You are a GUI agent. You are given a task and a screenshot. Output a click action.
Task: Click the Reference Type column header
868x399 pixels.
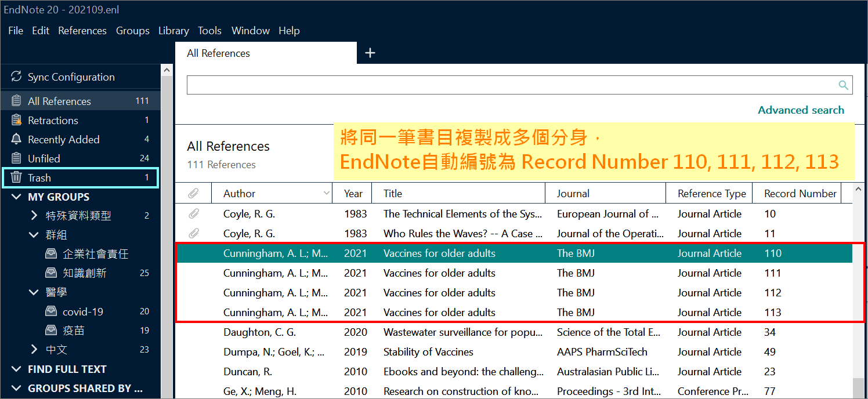click(709, 193)
